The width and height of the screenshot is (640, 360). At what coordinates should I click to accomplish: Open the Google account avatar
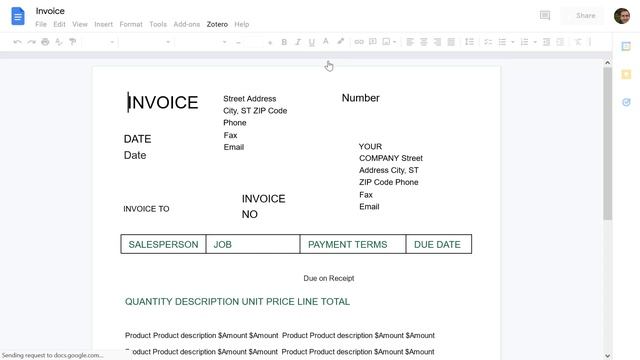pyautogui.click(x=622, y=16)
